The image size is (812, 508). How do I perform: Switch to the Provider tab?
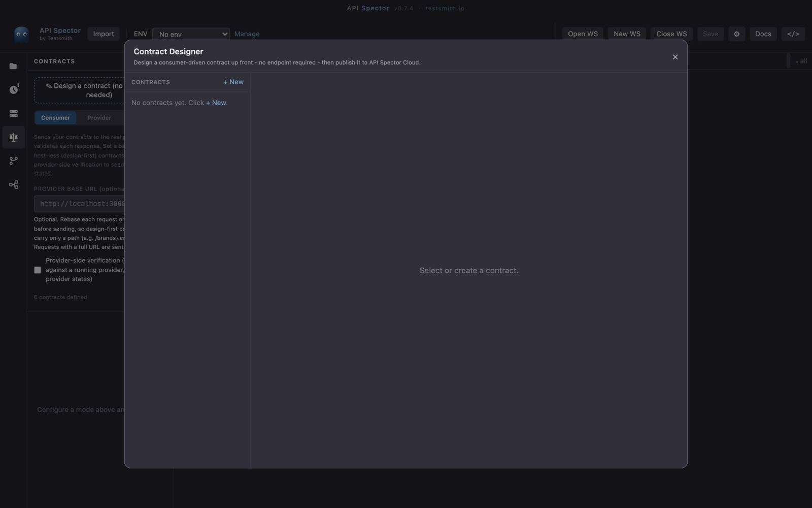tap(99, 118)
